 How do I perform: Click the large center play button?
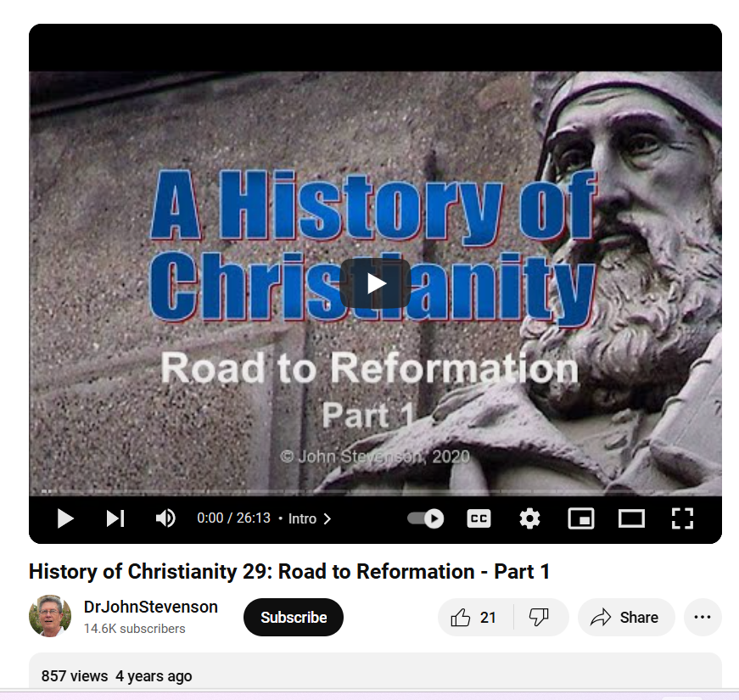click(375, 283)
